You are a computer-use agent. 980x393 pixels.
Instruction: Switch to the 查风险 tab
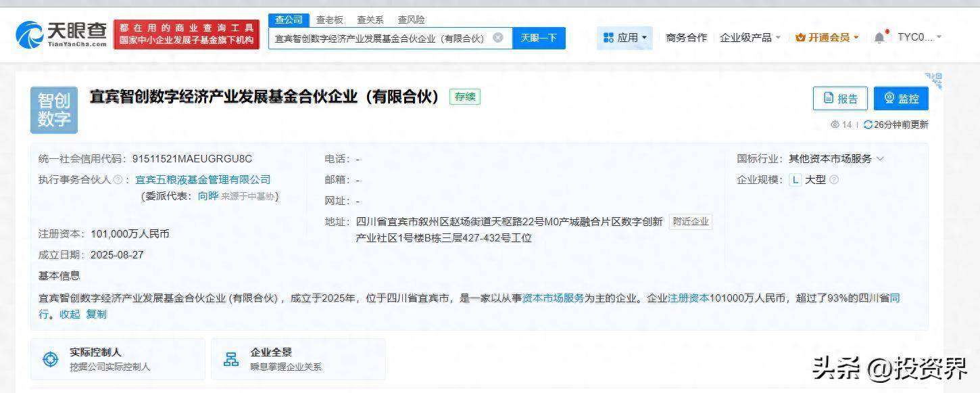[x=411, y=20]
